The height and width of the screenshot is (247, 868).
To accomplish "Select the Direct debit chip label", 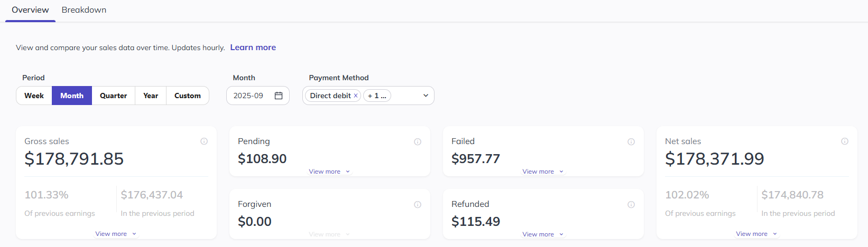I will click(330, 96).
